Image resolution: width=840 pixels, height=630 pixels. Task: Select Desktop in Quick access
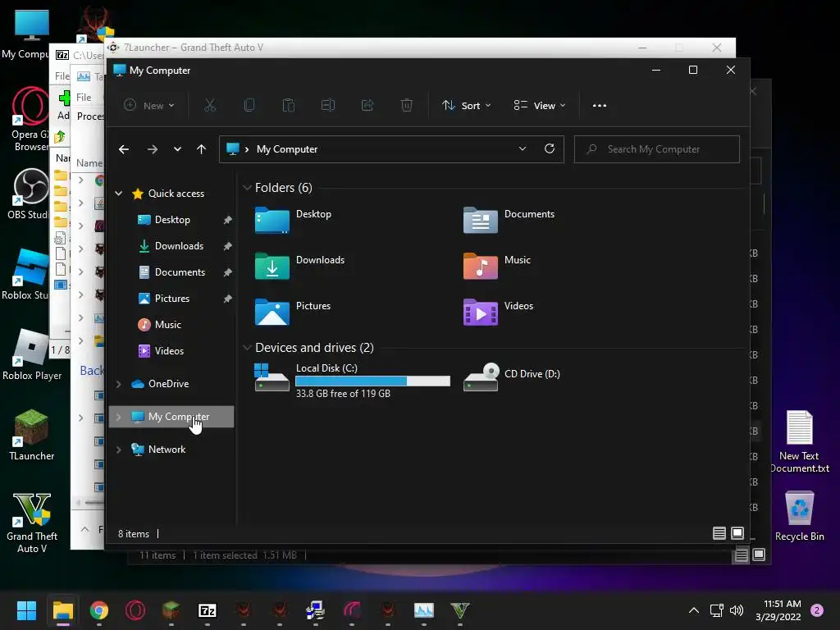pos(171,220)
